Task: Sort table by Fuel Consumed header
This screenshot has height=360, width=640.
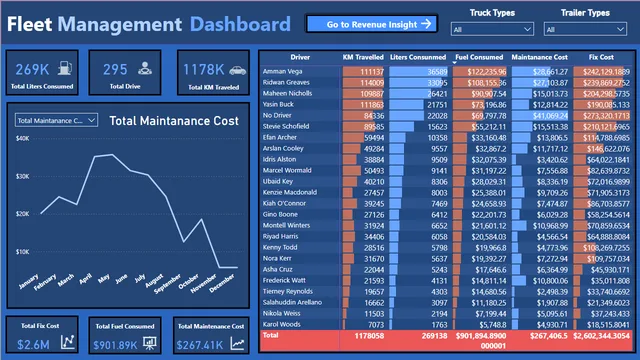Action: click(479, 57)
